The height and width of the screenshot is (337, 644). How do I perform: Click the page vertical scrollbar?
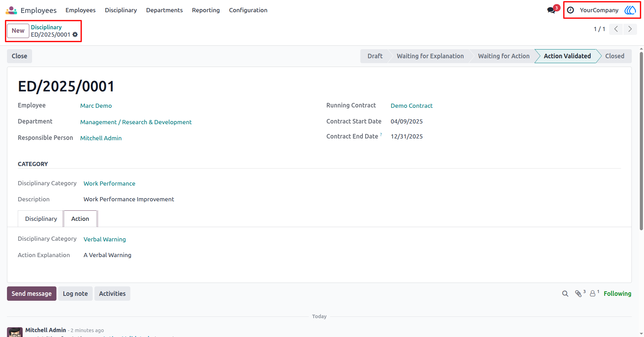click(641, 141)
